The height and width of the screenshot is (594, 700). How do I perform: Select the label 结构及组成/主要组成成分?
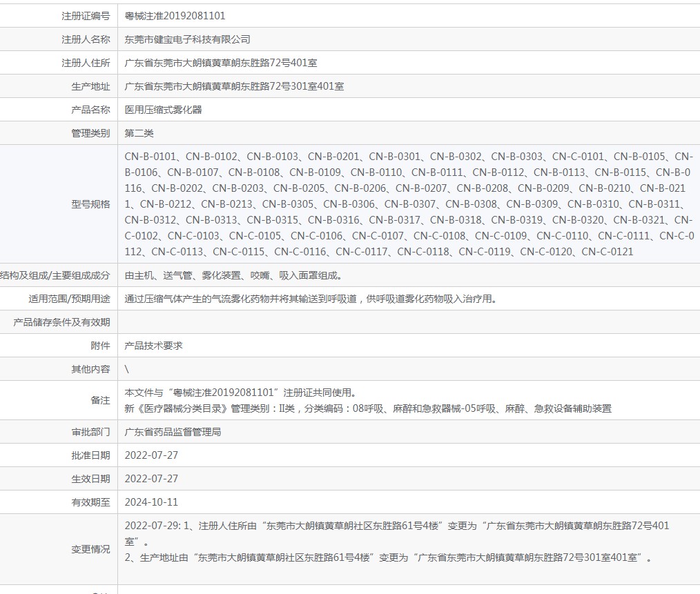(x=55, y=276)
